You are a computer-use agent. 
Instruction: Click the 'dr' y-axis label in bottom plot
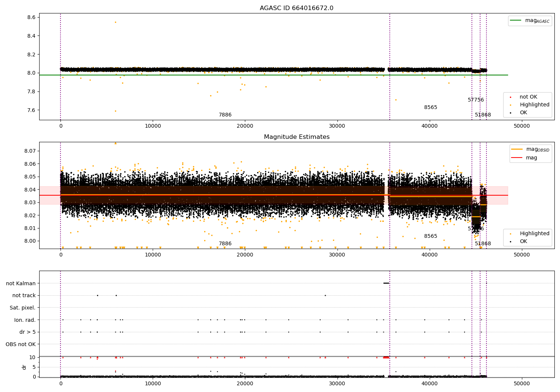point(24,367)
